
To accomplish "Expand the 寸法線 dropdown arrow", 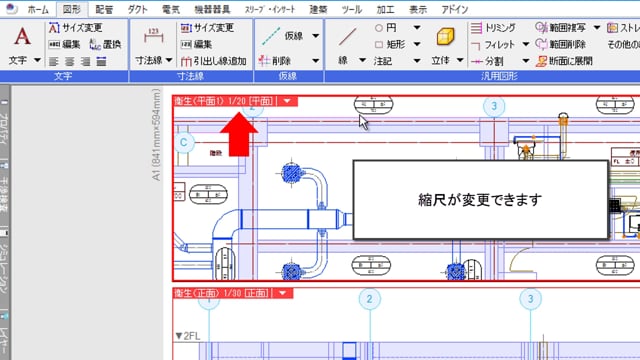I will 169,60.
